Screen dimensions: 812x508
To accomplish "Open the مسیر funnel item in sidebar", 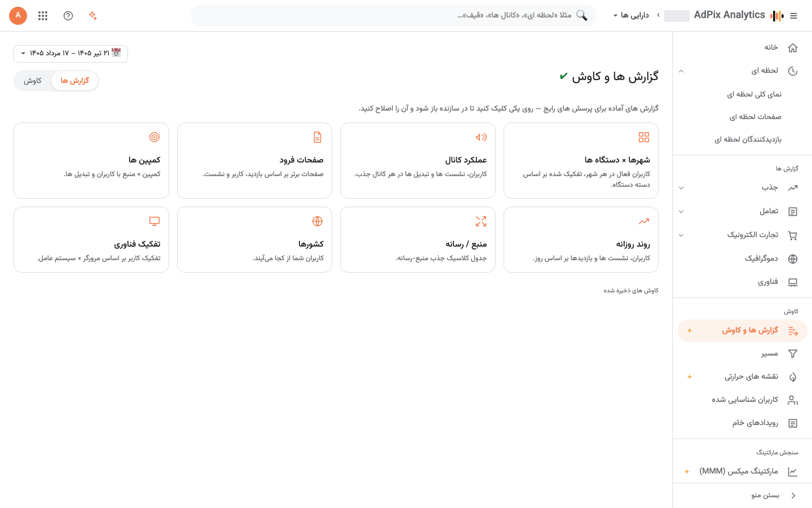I will (742, 353).
